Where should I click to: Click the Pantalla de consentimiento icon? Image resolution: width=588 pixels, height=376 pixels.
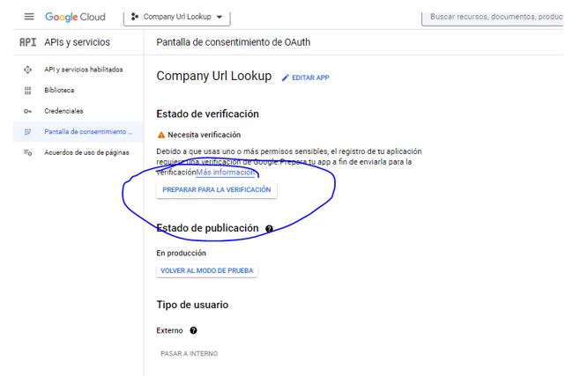27,132
